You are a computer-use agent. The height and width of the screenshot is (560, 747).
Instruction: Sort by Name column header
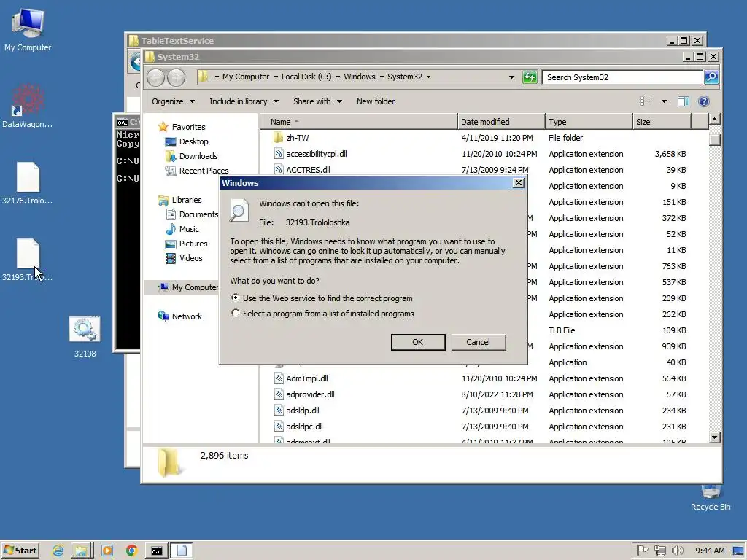click(x=359, y=122)
